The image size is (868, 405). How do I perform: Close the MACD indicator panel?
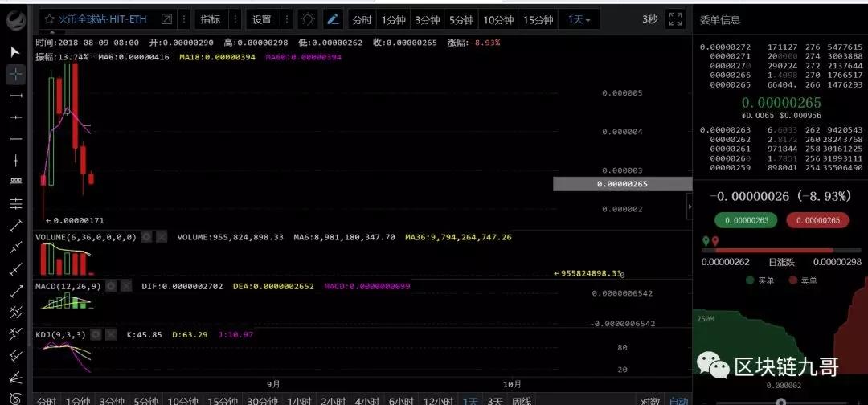[126, 286]
